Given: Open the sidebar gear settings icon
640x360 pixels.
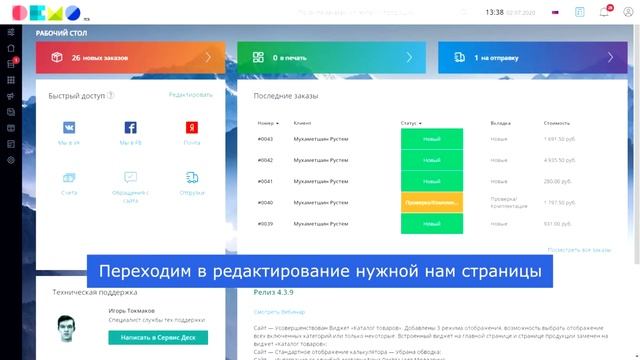Looking at the screenshot, I should point(11,160).
